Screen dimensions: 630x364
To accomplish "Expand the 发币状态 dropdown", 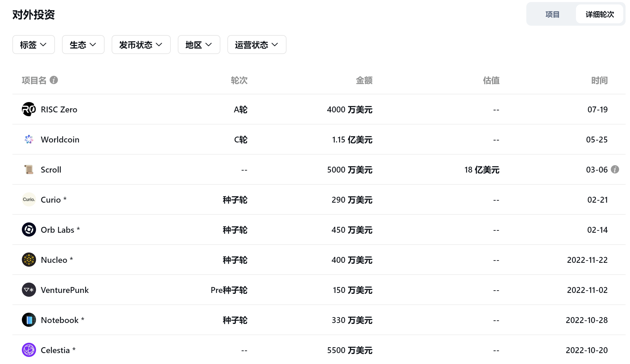I will tap(141, 45).
